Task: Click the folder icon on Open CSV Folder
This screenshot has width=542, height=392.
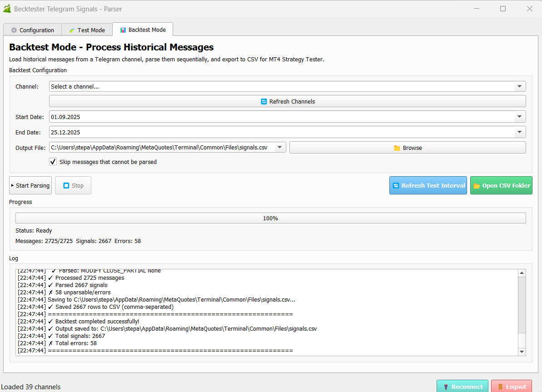Action: (477, 186)
